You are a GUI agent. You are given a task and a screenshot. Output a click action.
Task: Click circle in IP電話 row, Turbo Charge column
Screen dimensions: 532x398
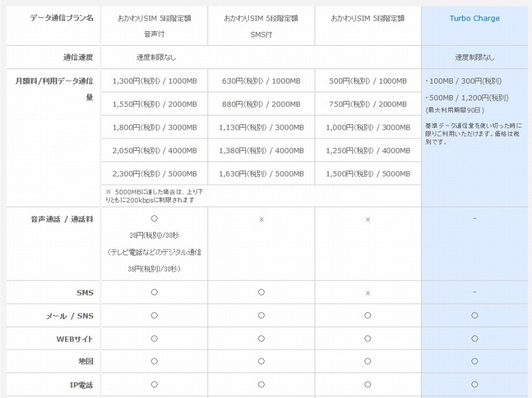point(475,385)
